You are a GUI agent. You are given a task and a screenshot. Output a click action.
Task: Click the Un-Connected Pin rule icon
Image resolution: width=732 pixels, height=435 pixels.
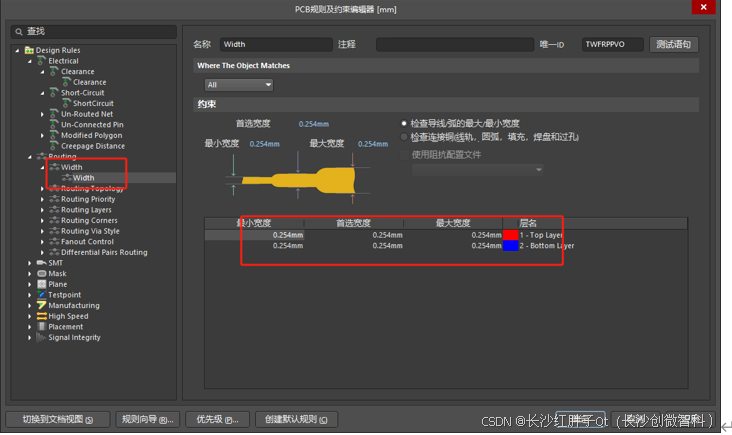(54, 125)
